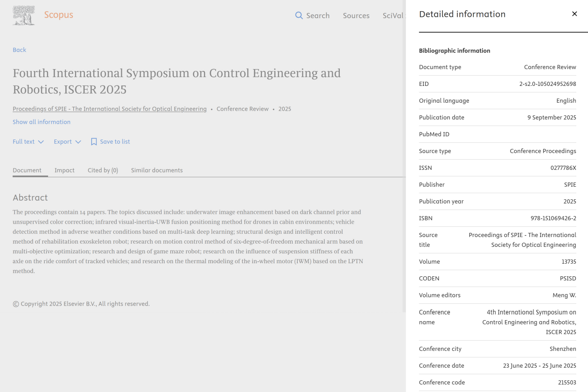Close the Detailed information panel
588x392 pixels.
coord(574,14)
